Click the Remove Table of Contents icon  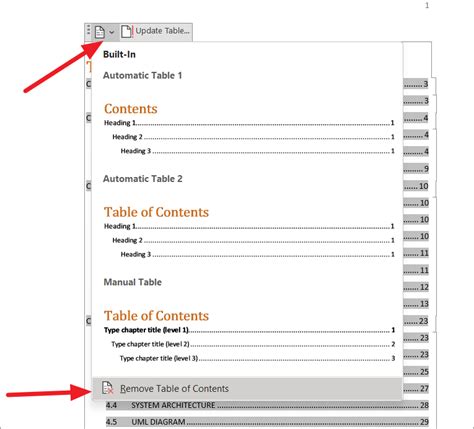[107, 388]
